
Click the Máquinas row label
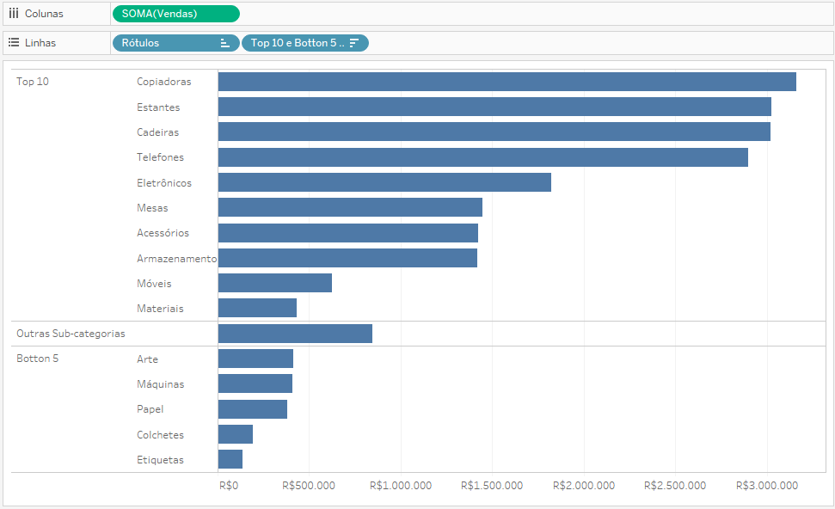(160, 384)
